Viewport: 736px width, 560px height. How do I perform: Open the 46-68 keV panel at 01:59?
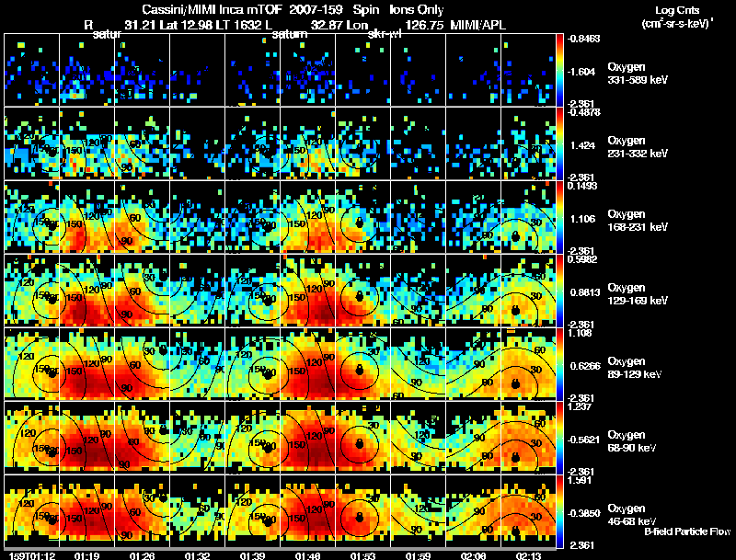coord(418,511)
